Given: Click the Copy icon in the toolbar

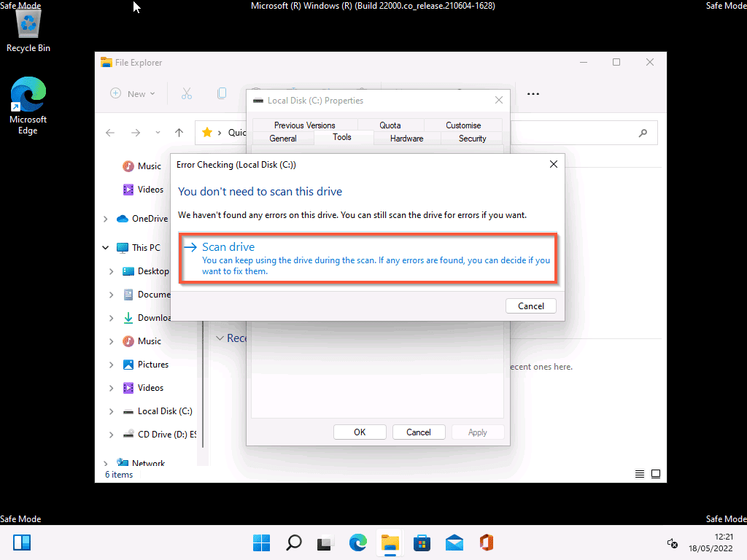Looking at the screenshot, I should tap(222, 93).
